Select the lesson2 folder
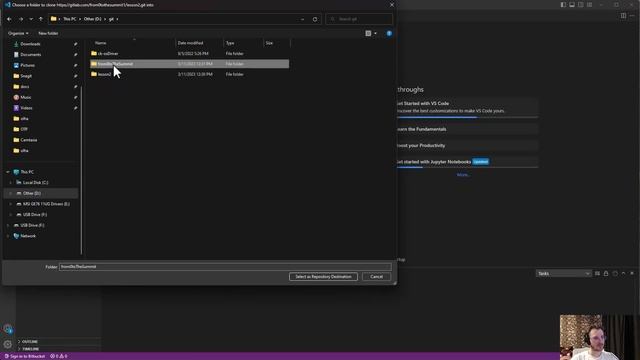Screen dimensions: 640x360 (x=189, y=74)
